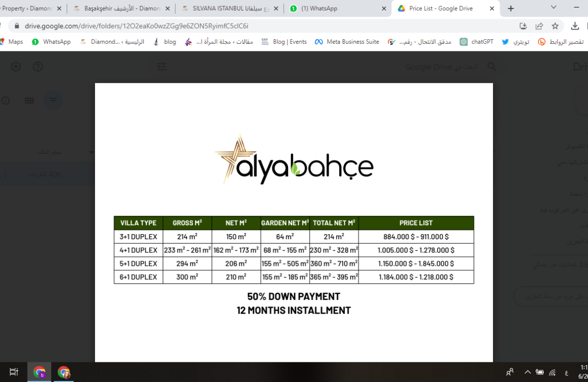Click the address bar URL
The width and height of the screenshot is (588, 382).
(137, 26)
